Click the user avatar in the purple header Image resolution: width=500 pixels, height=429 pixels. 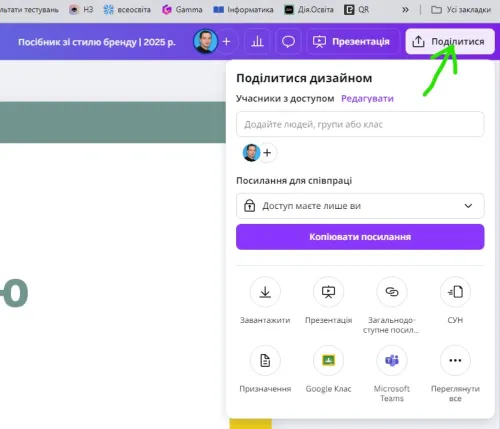(x=205, y=41)
